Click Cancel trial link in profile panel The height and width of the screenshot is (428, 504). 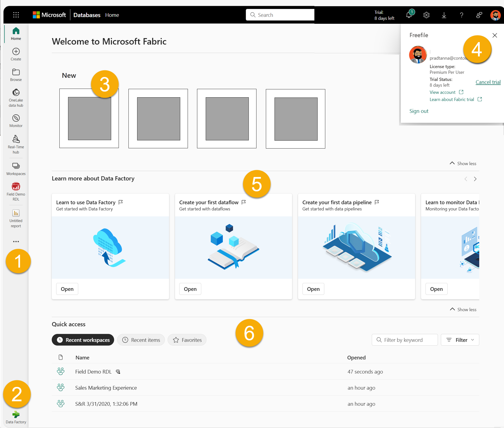click(487, 82)
